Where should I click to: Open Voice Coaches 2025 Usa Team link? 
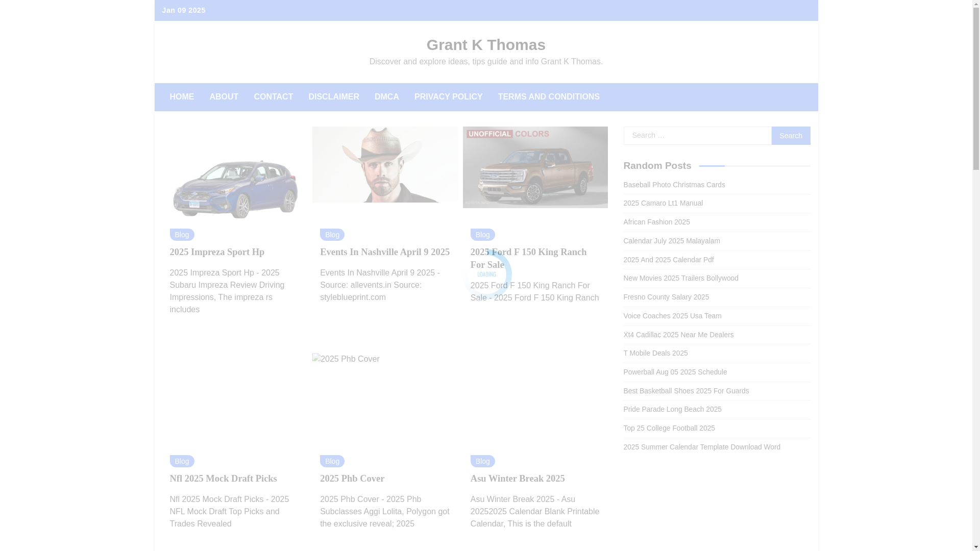tap(672, 316)
